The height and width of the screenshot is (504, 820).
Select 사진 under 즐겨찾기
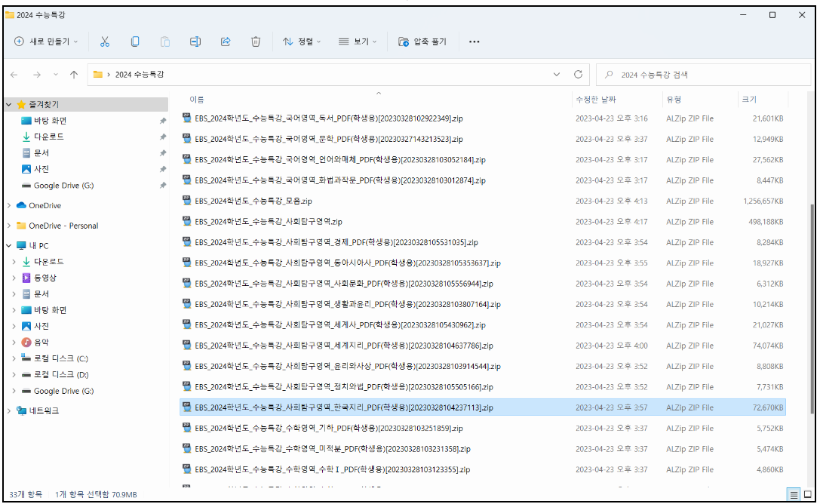(x=41, y=170)
